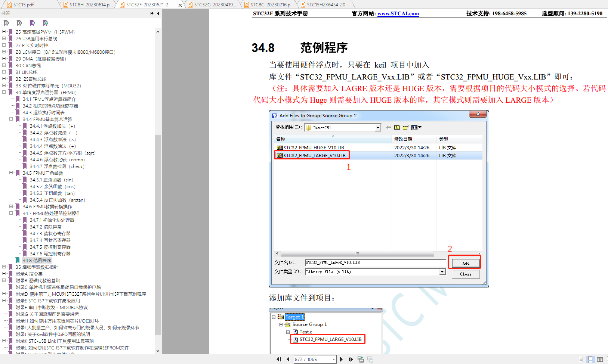Go to the previous page
The width and height of the screenshot is (608, 364).
point(288,359)
